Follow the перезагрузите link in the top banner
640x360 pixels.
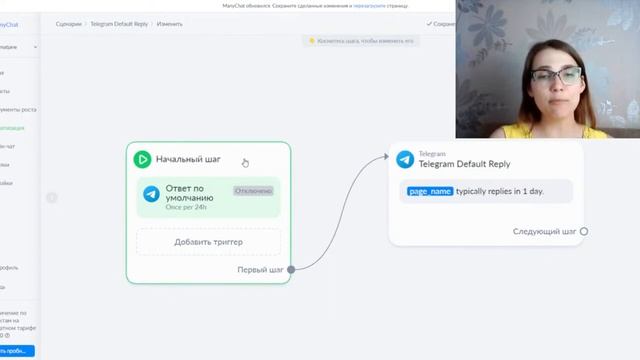coord(369,6)
